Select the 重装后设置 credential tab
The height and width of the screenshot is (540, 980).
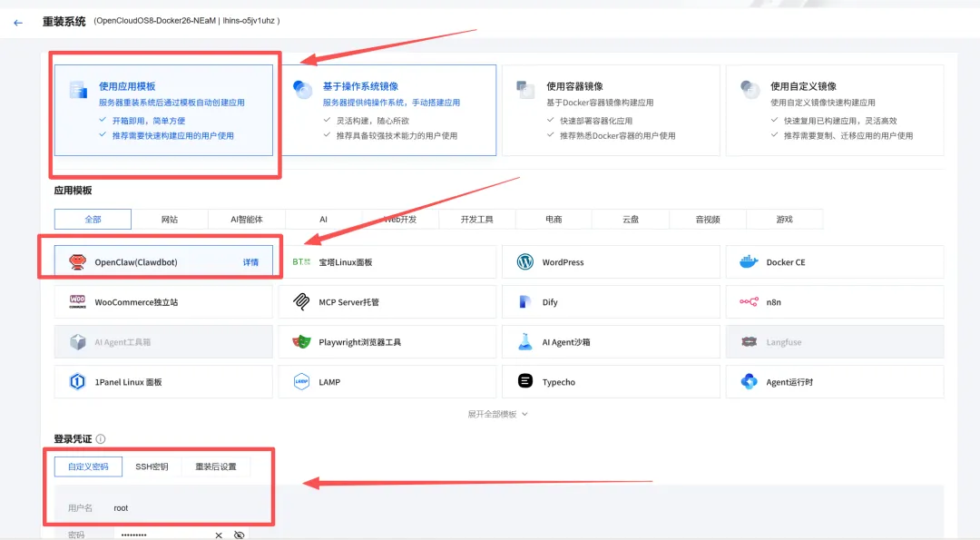point(216,466)
